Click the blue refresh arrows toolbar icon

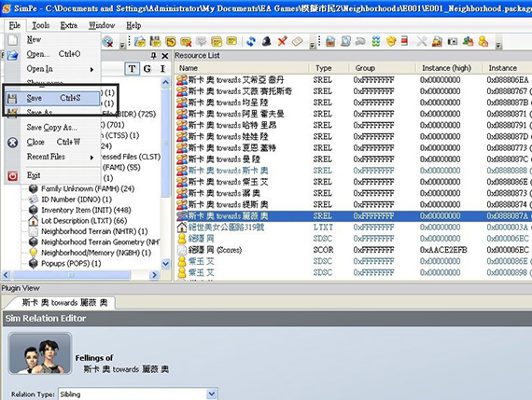click(251, 42)
